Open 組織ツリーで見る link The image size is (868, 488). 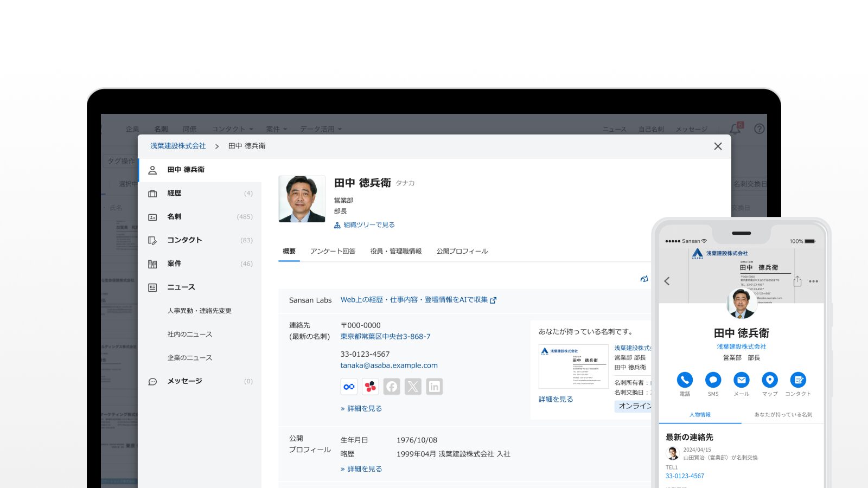(x=364, y=225)
